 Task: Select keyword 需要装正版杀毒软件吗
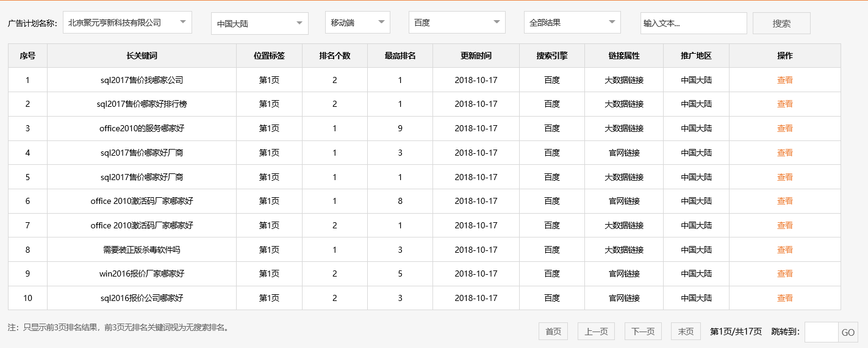(x=142, y=250)
